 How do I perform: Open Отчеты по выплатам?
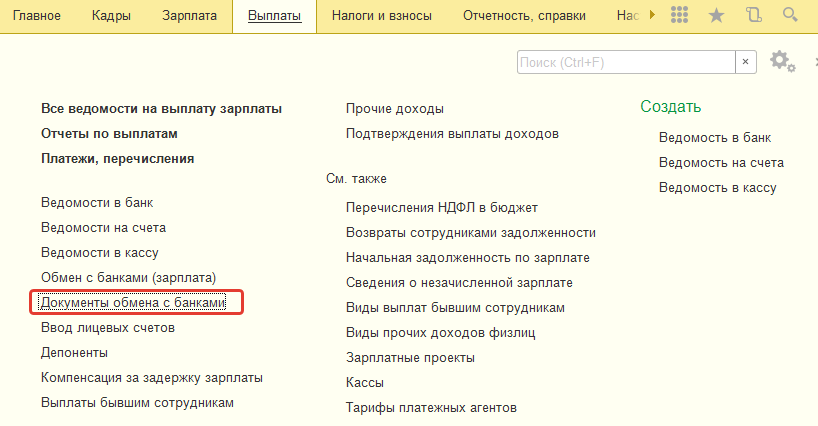(109, 133)
